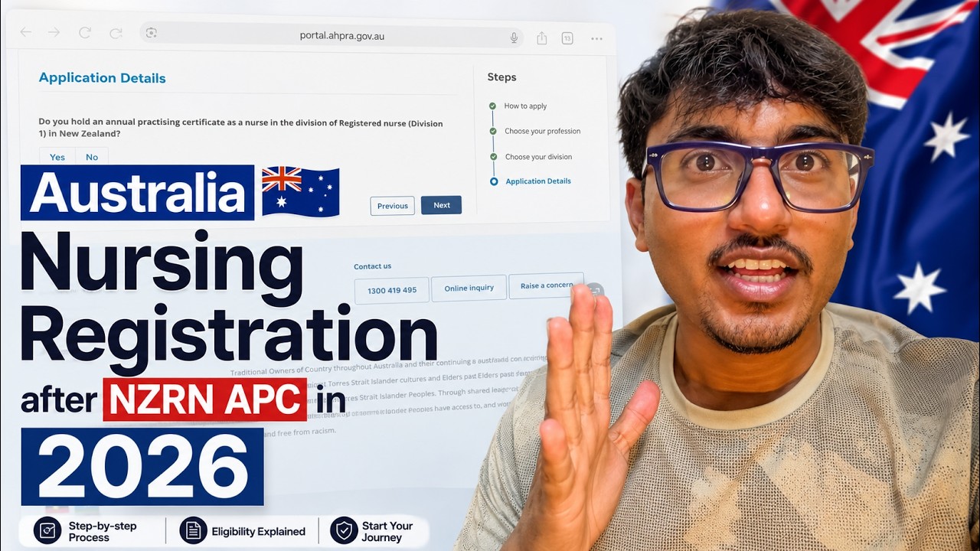Click the NZRN APC red label

coord(204,399)
